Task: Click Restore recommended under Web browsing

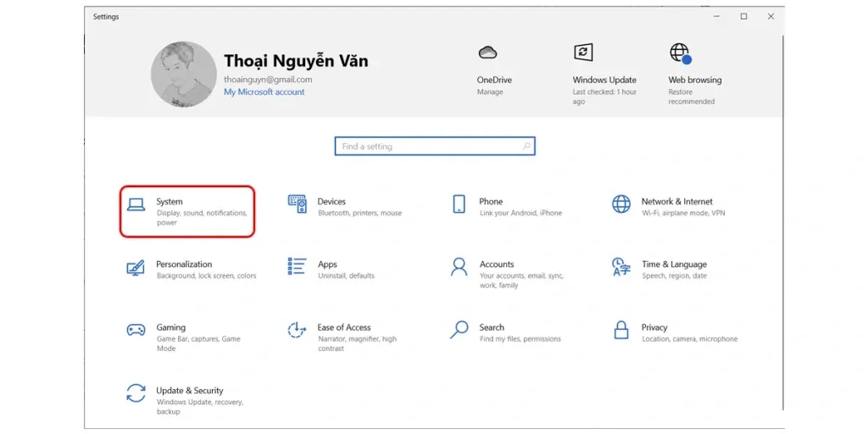Action: click(x=692, y=97)
